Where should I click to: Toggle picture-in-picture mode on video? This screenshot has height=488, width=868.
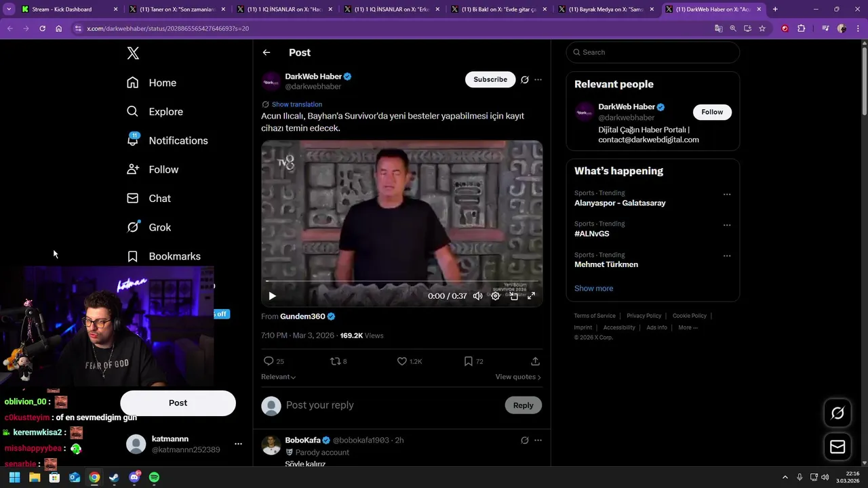pyautogui.click(x=514, y=296)
